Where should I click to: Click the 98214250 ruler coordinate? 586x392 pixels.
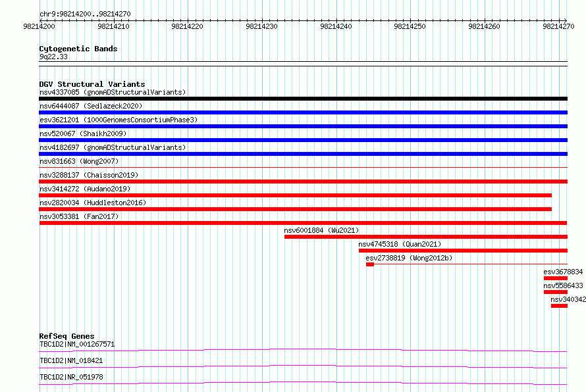[x=410, y=26]
